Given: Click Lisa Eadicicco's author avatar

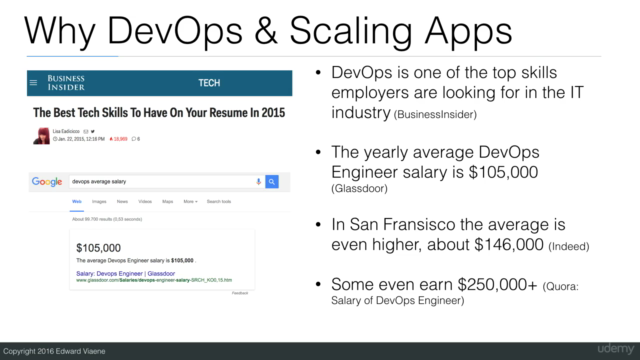Looking at the screenshot, I should (41, 136).
